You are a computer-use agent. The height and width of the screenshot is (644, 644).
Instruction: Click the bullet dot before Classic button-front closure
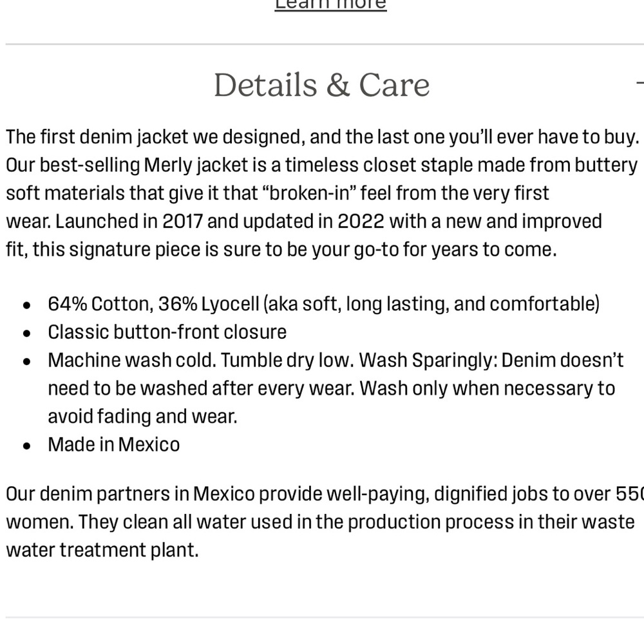pyautogui.click(x=26, y=333)
